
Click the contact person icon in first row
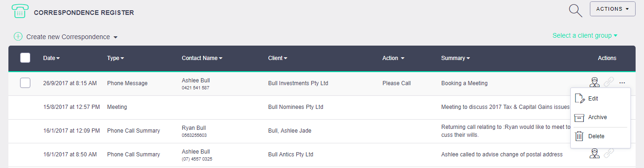(594, 83)
